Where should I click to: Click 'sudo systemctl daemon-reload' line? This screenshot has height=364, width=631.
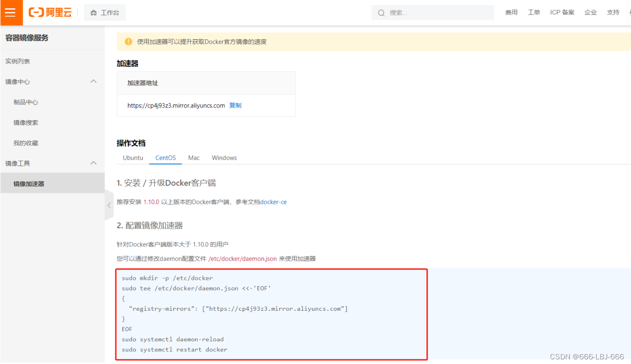coord(173,339)
